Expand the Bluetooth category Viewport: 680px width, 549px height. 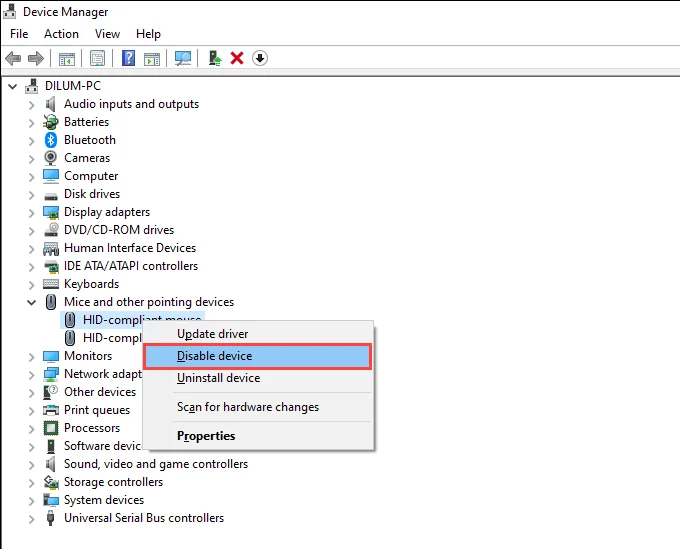pos(31,141)
